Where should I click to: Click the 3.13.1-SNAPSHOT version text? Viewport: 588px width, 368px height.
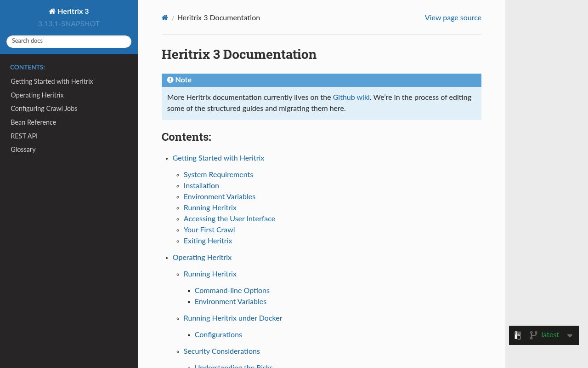tap(69, 24)
